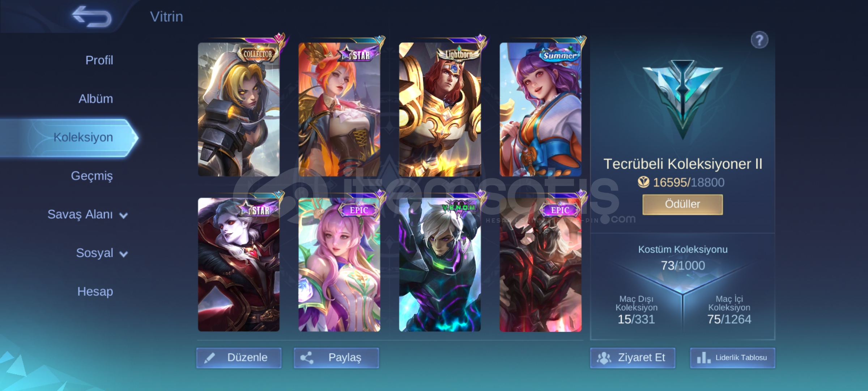This screenshot has width=868, height=391.
Task: Select the V.E.N.O.M. skin card
Action: pos(440,265)
